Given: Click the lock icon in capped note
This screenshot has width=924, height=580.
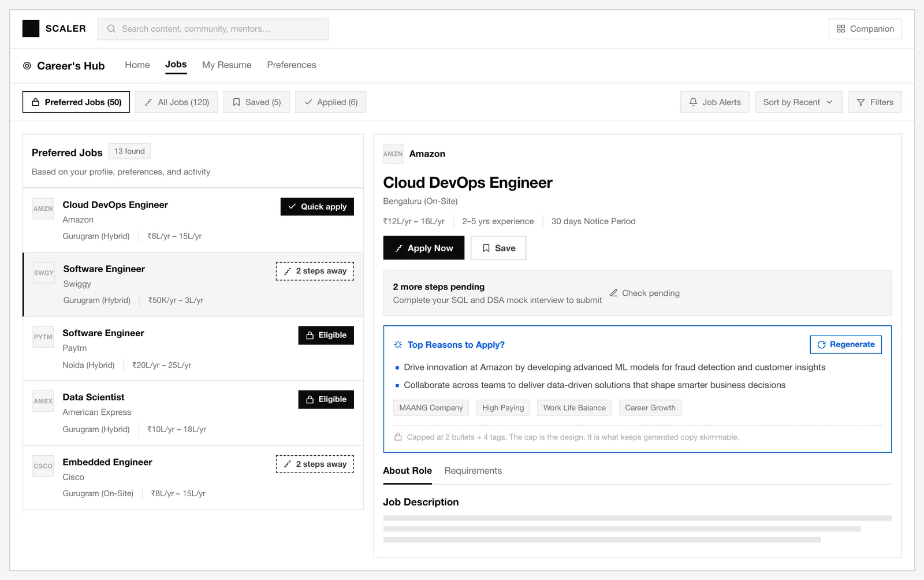Looking at the screenshot, I should (x=398, y=437).
